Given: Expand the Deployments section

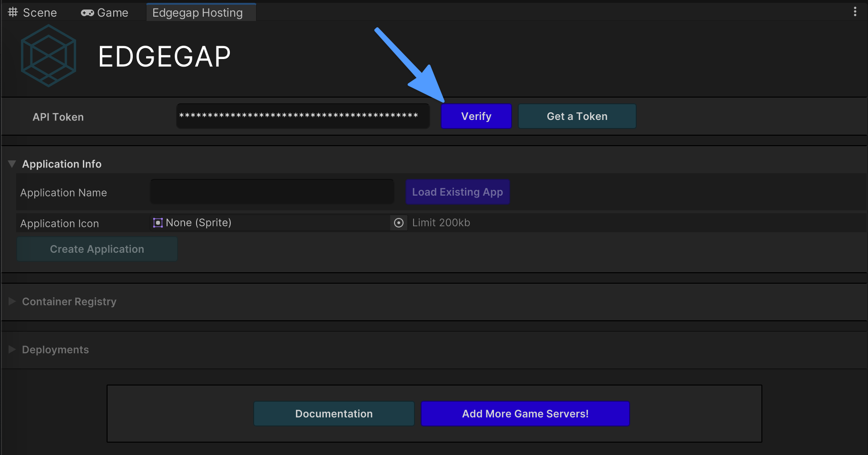Looking at the screenshot, I should point(12,349).
